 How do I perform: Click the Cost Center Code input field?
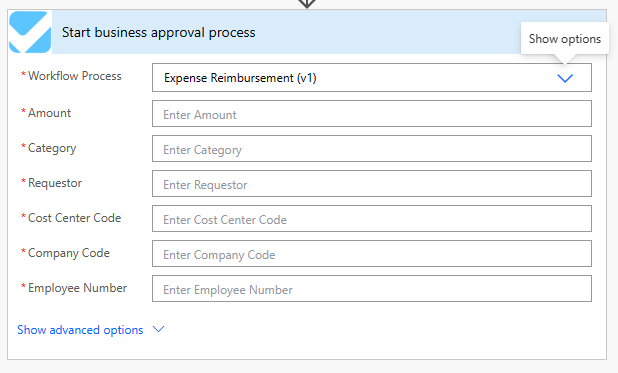(x=372, y=219)
